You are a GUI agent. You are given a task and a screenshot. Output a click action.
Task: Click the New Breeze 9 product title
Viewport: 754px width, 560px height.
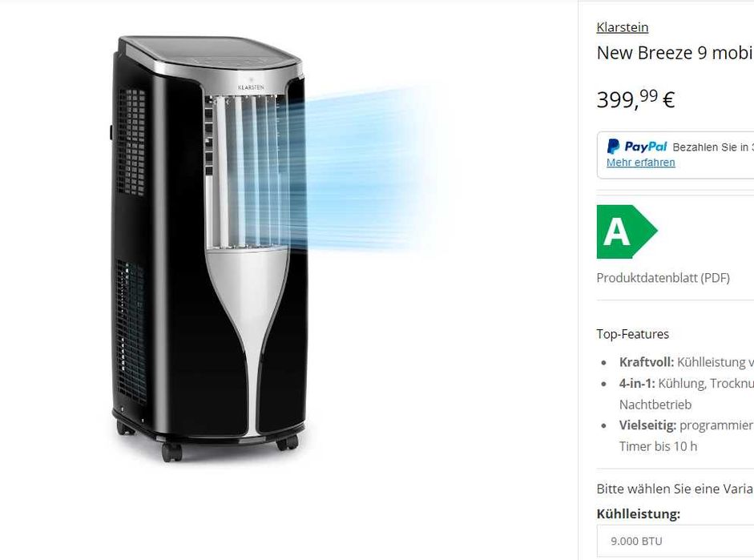(675, 53)
